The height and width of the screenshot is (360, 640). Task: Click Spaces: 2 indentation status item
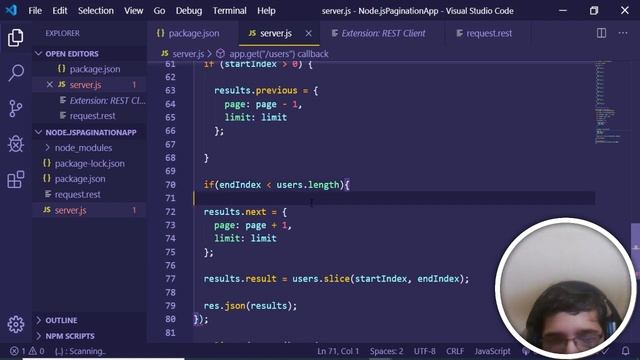386,351
